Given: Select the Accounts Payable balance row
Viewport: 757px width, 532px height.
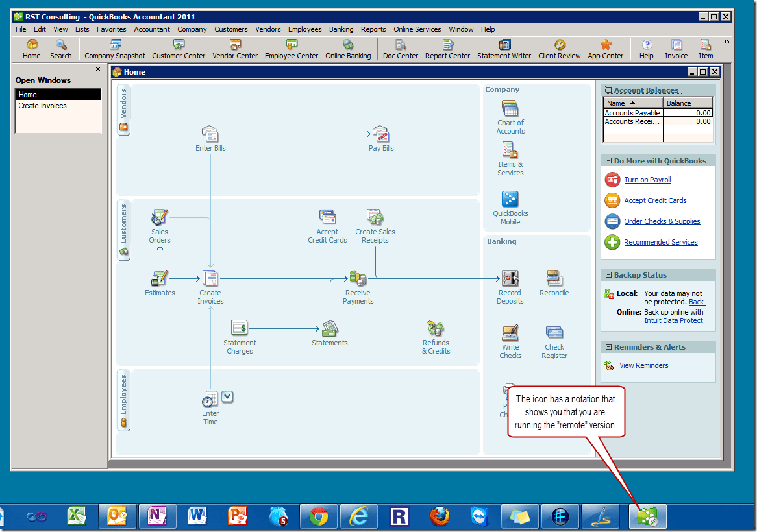Looking at the screenshot, I should (658, 113).
